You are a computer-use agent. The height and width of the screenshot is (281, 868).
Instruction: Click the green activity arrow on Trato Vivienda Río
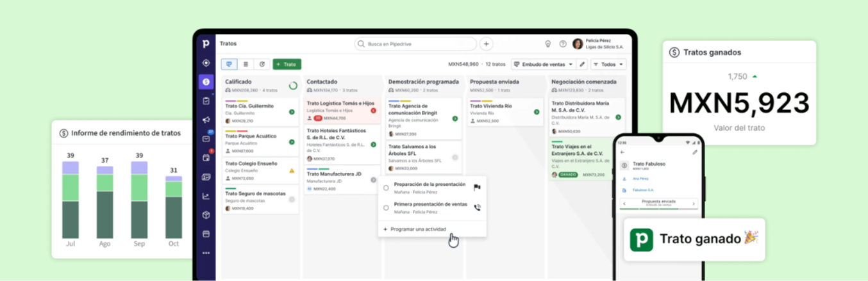tap(537, 112)
